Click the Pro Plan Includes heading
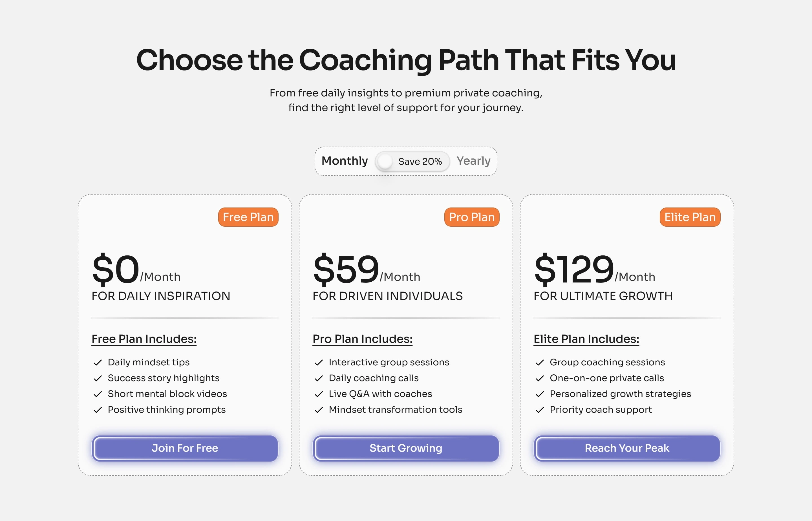This screenshot has height=521, width=812. 362,339
